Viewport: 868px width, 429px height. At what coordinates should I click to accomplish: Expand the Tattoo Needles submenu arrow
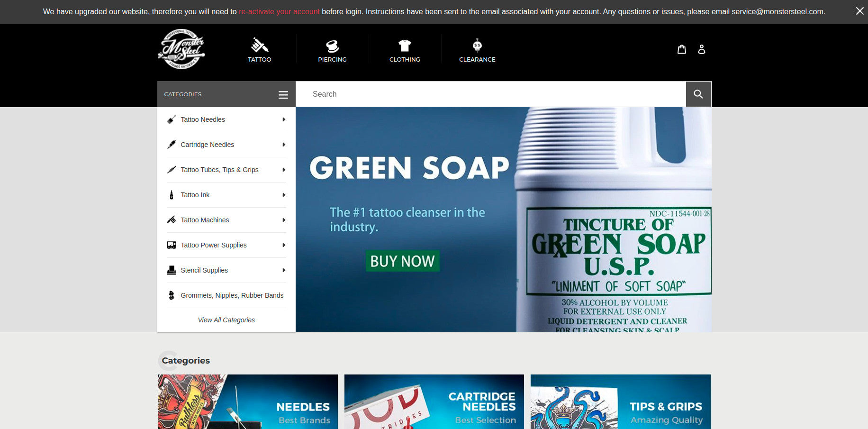pyautogui.click(x=284, y=119)
